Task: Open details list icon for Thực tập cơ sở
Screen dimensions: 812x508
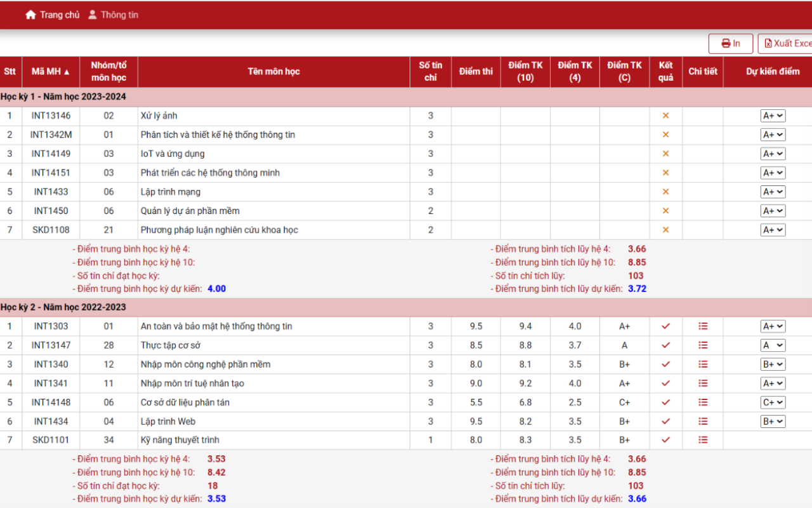Action: coord(703,345)
